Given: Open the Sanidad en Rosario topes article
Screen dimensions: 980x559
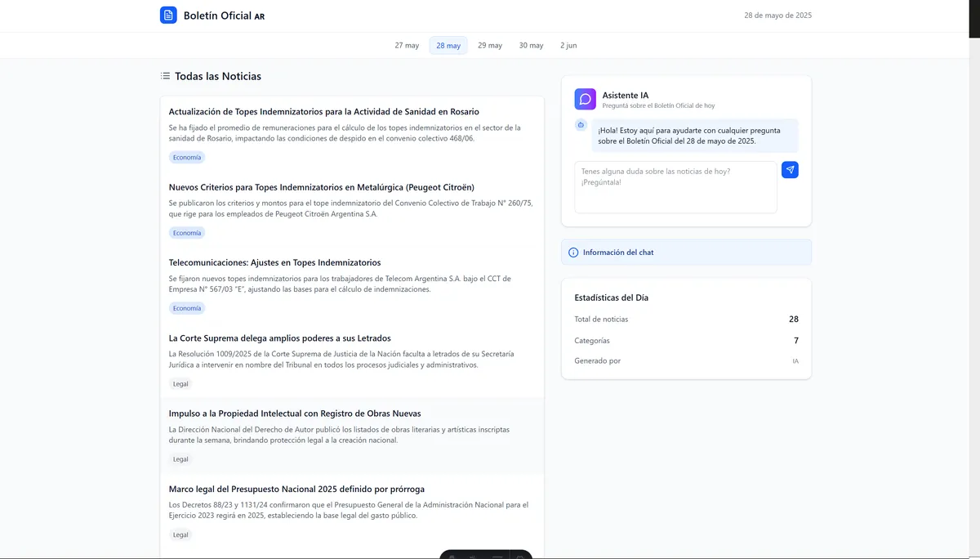Looking at the screenshot, I should [x=324, y=111].
